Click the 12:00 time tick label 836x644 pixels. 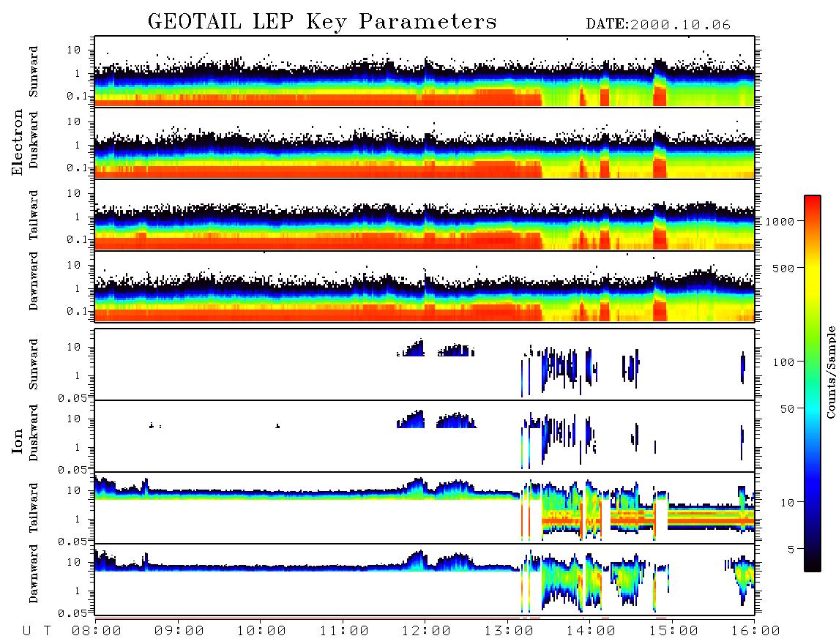point(426,632)
